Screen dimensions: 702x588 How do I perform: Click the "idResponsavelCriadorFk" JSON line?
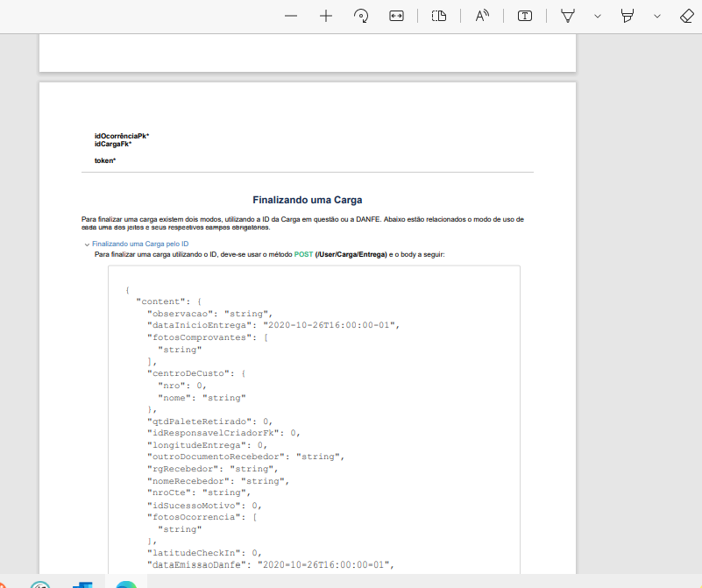[x=223, y=433]
